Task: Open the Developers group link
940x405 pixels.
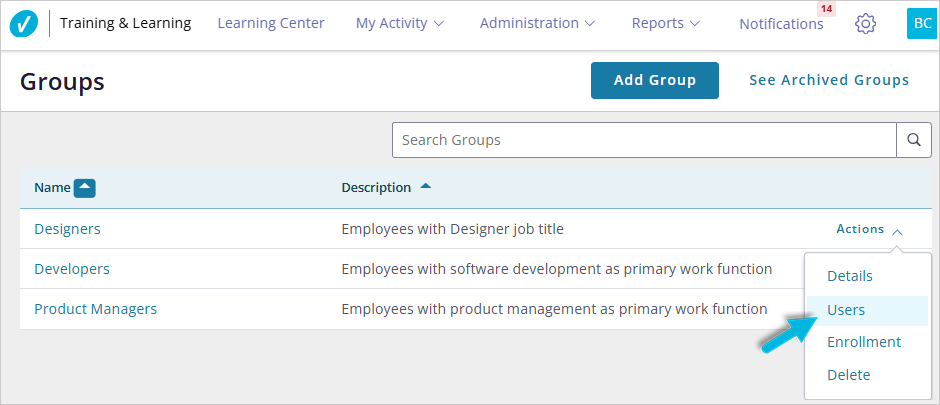Action: pos(72,269)
